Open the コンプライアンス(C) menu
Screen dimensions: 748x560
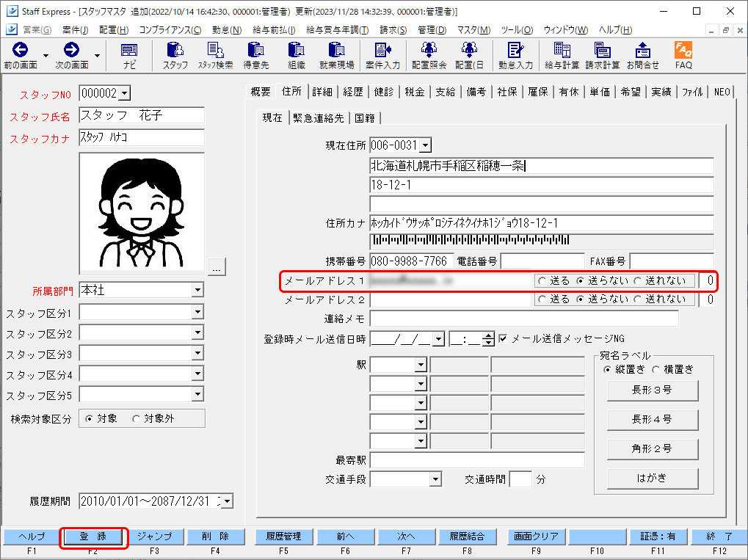170,30
